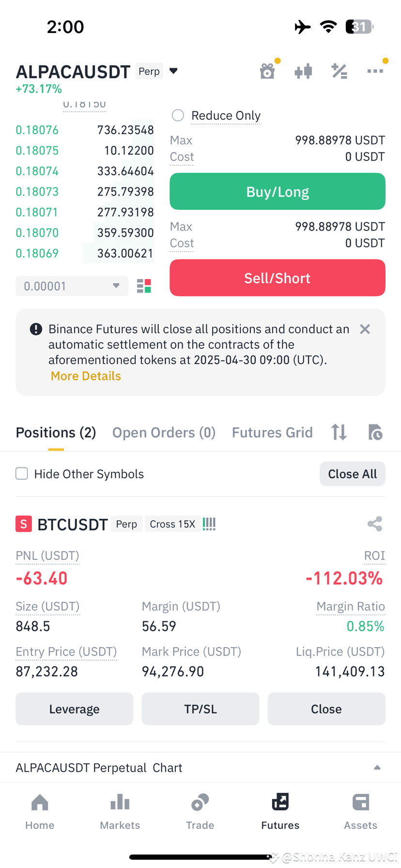
Task: Expand the ALPACAUSDT Perpetual Chart panel
Action: point(200,767)
